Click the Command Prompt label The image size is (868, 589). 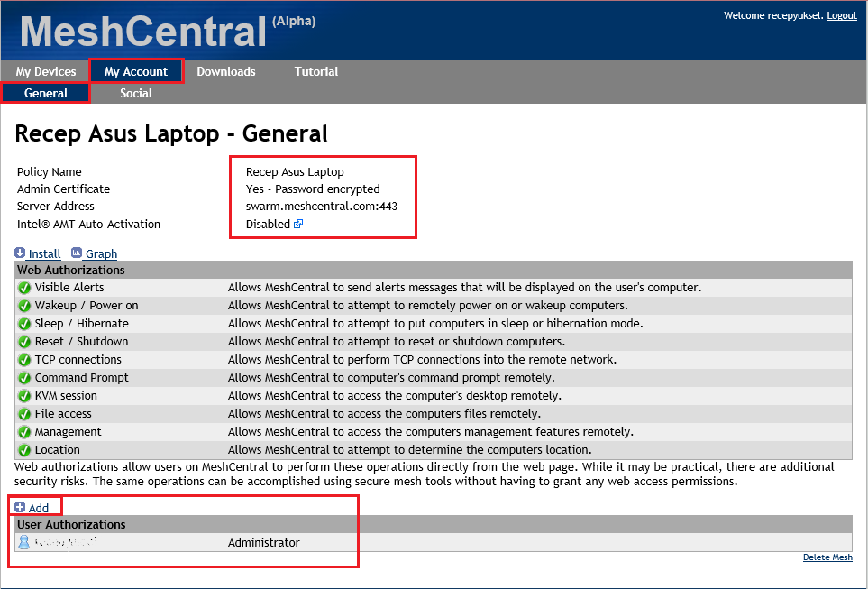click(81, 377)
